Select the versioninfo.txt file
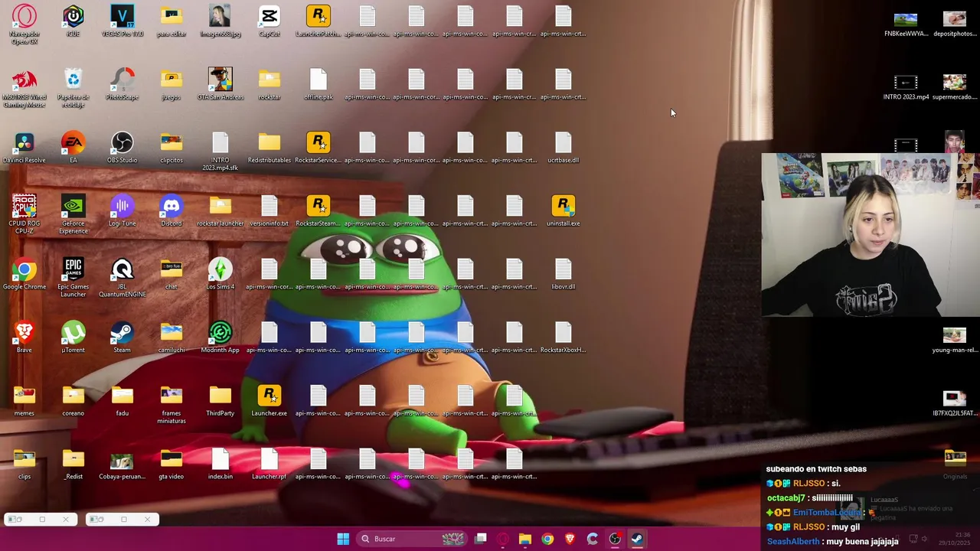Viewport: 980px width, 551px height. tap(269, 210)
